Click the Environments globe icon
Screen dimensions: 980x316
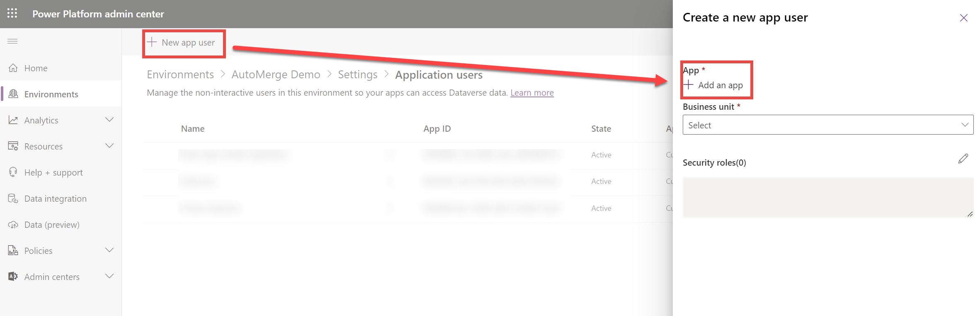pyautogui.click(x=13, y=94)
